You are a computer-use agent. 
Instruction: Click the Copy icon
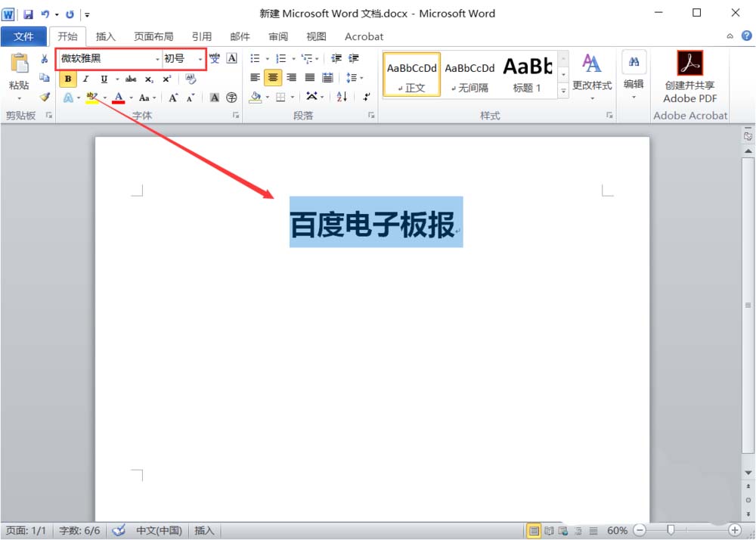tap(45, 77)
